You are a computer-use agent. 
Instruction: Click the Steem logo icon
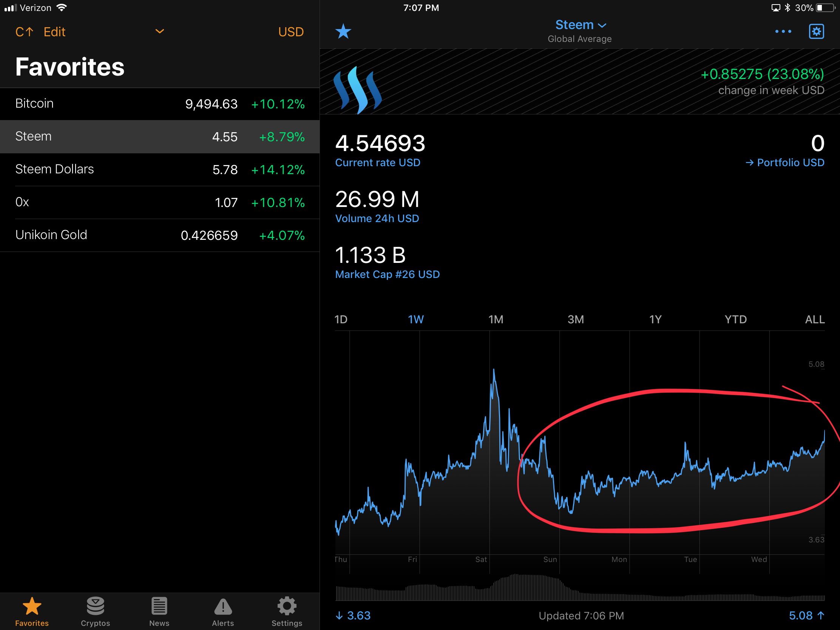pyautogui.click(x=357, y=90)
